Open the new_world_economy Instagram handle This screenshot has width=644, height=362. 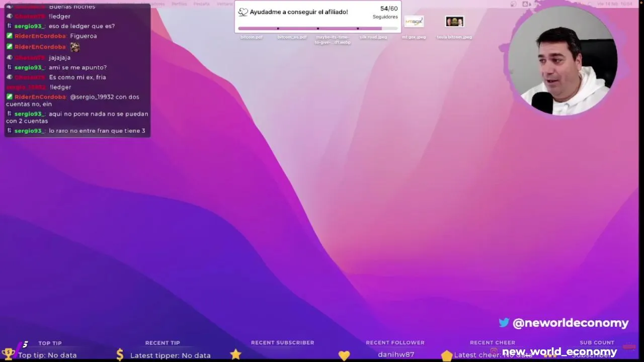(x=559, y=352)
